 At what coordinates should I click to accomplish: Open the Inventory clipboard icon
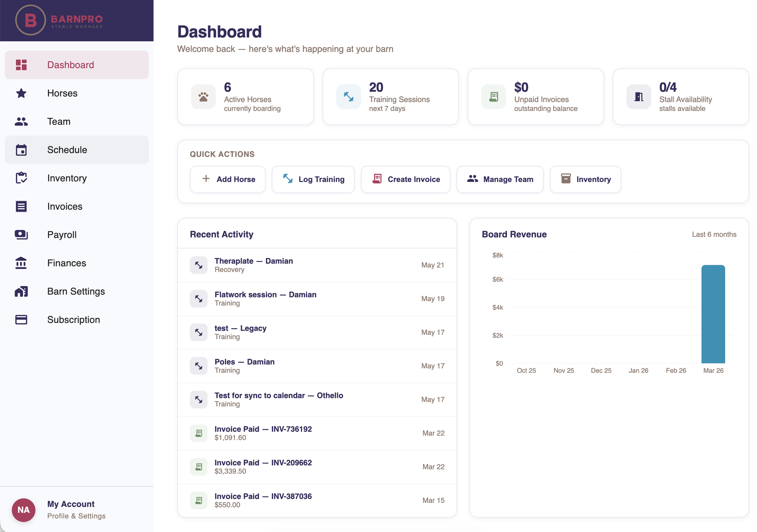coord(21,178)
